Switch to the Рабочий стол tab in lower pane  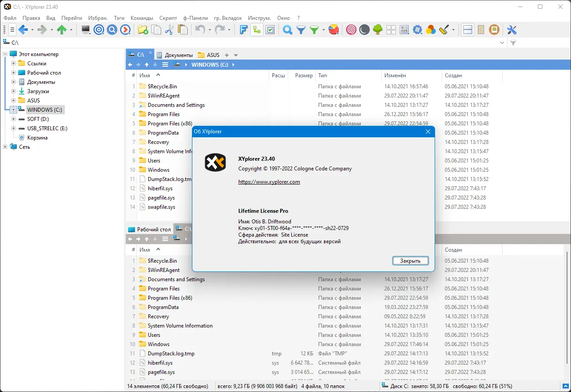pos(150,230)
